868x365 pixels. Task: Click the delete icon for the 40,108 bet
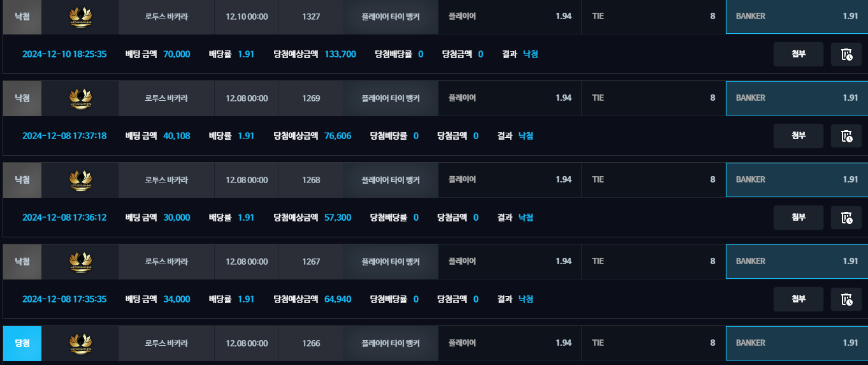pos(846,136)
